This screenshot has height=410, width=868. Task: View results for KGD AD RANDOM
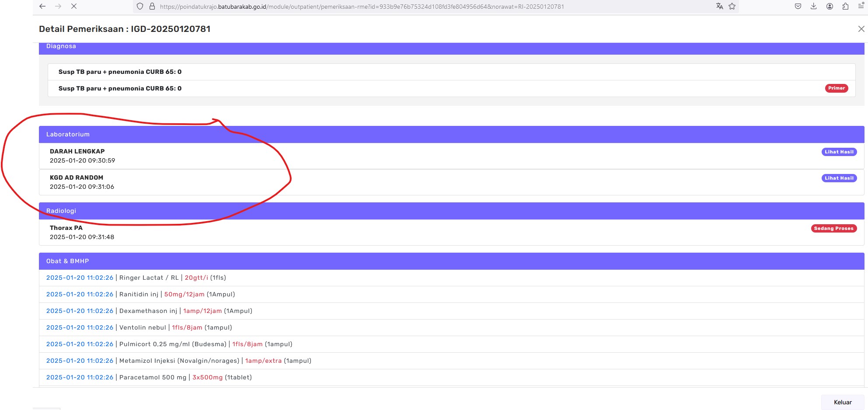(839, 178)
